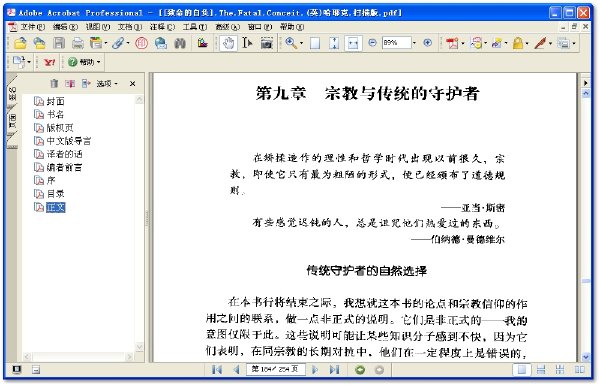Open the web page folder icon
Screen dimensions: 600x386
click(x=39, y=43)
